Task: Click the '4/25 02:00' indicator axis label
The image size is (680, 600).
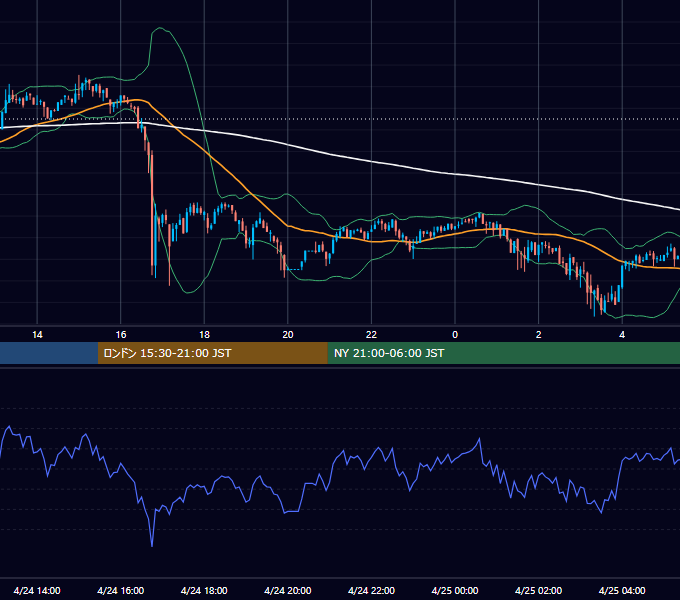Action: (538, 590)
